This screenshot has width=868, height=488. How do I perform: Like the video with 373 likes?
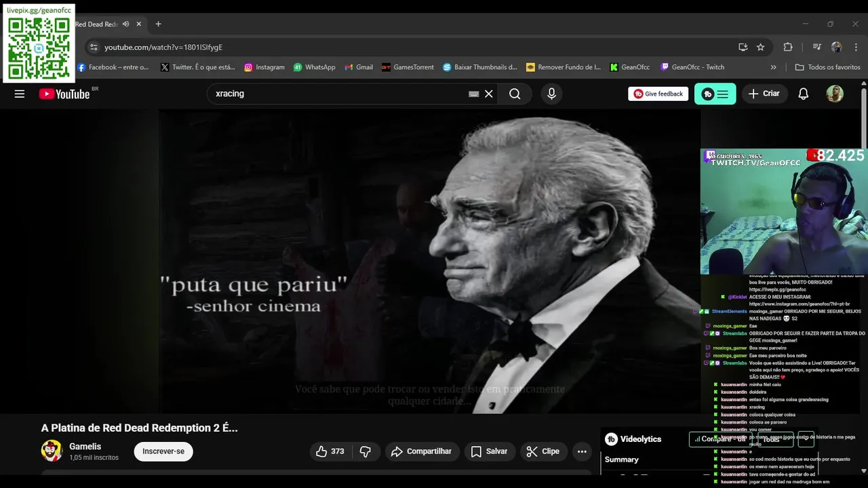tap(330, 451)
